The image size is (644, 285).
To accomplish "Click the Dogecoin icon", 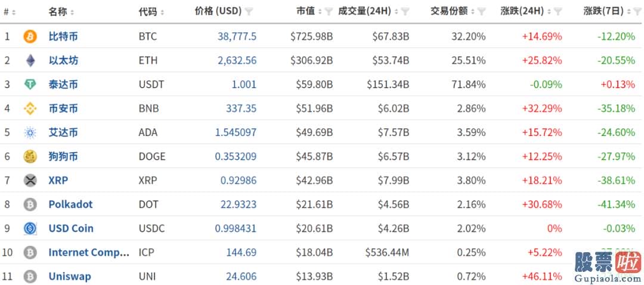I will click(30, 156).
